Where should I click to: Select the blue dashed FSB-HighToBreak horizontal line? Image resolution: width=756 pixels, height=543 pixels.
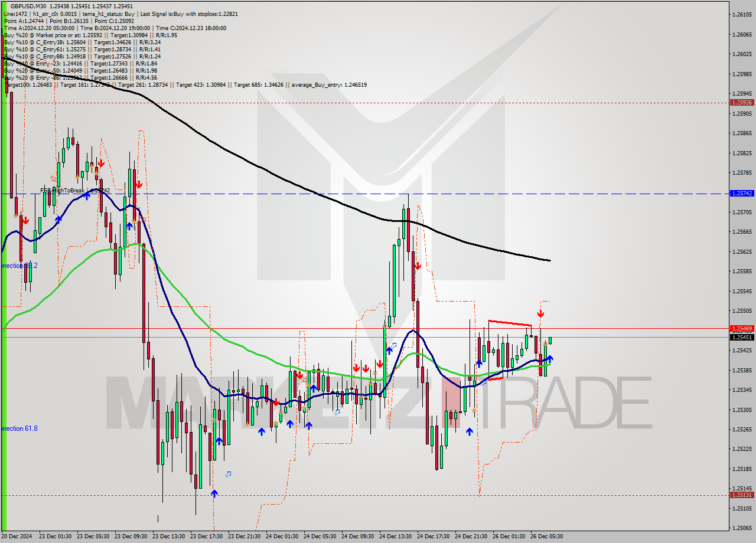click(x=364, y=194)
